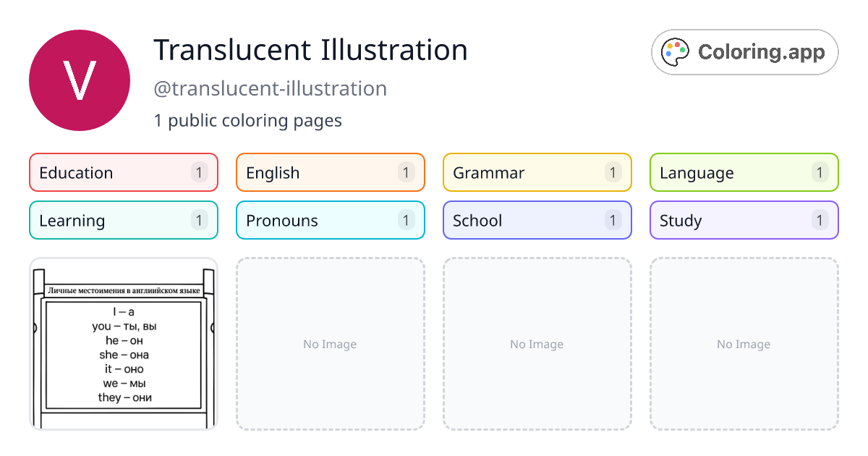Select the Education tag
This screenshot has width=868, height=456.
[124, 172]
